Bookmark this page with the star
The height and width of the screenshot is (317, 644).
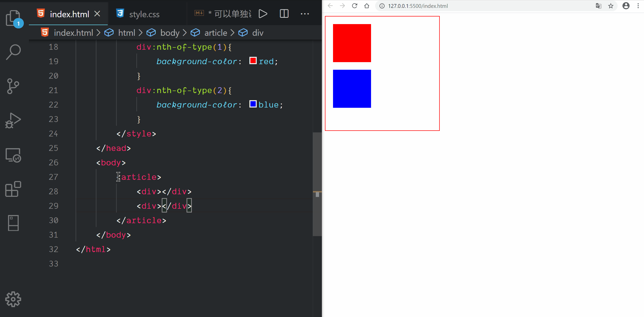(611, 6)
